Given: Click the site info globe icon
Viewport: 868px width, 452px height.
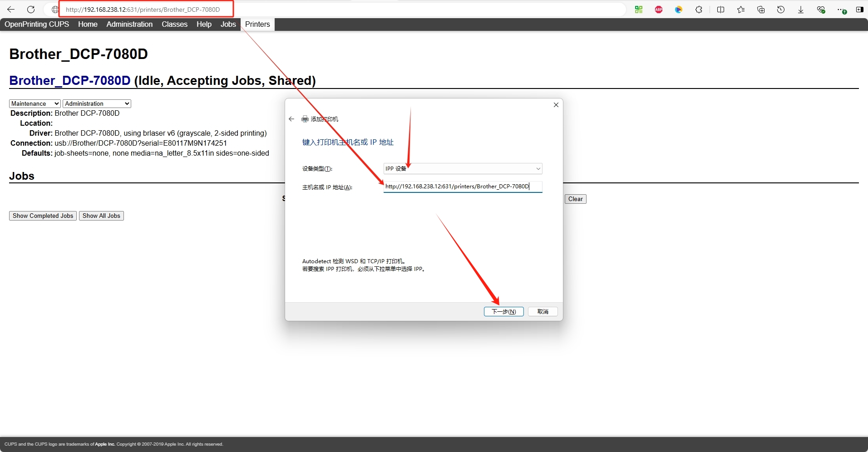Looking at the screenshot, I should pos(55,10).
